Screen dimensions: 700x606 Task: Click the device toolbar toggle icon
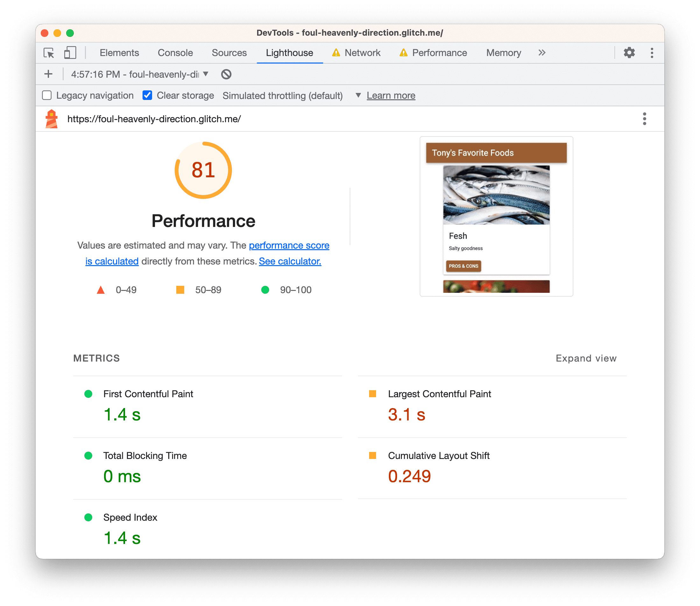pos(70,53)
